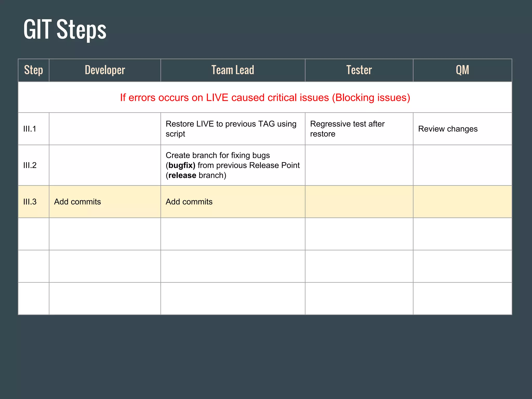
Task: Click 'Regressive test after restore' cell
Action: (x=359, y=129)
